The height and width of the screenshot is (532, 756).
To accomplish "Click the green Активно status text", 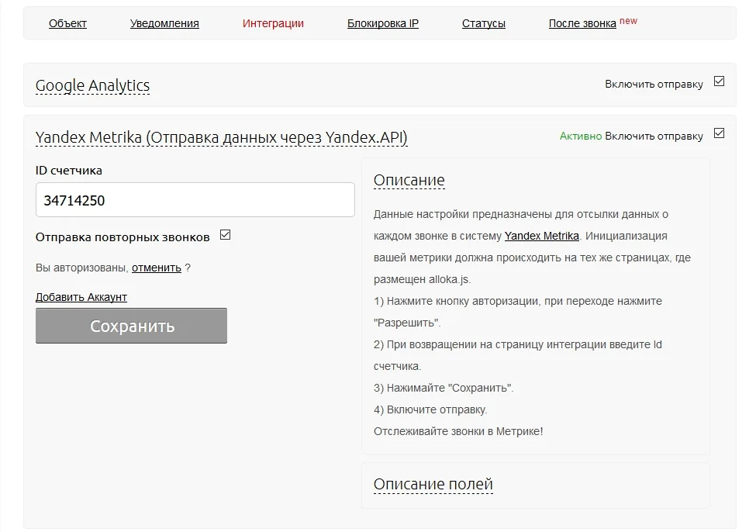I will pyautogui.click(x=581, y=136).
